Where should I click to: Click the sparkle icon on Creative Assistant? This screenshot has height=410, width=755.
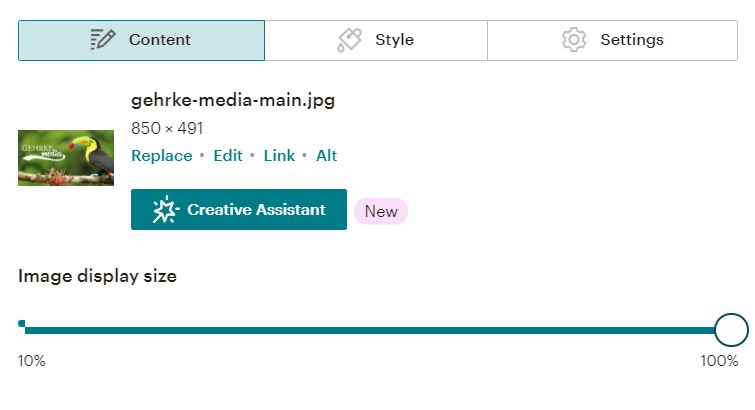coord(166,210)
